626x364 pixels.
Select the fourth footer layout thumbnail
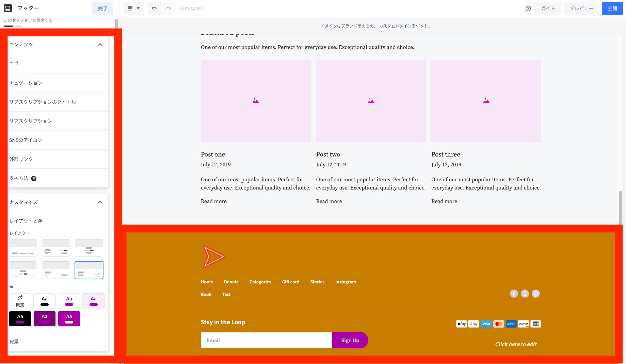click(23, 270)
